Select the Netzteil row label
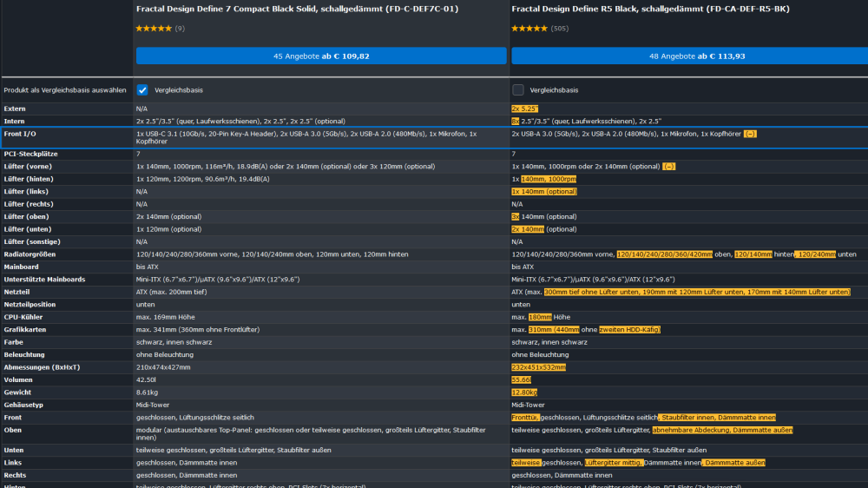 pyautogui.click(x=16, y=292)
